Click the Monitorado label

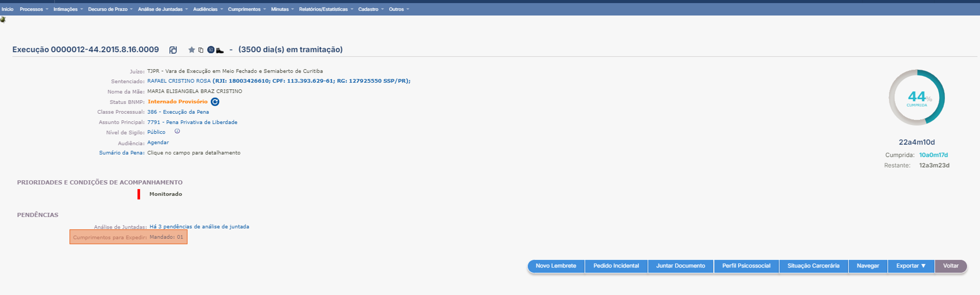pyautogui.click(x=165, y=194)
